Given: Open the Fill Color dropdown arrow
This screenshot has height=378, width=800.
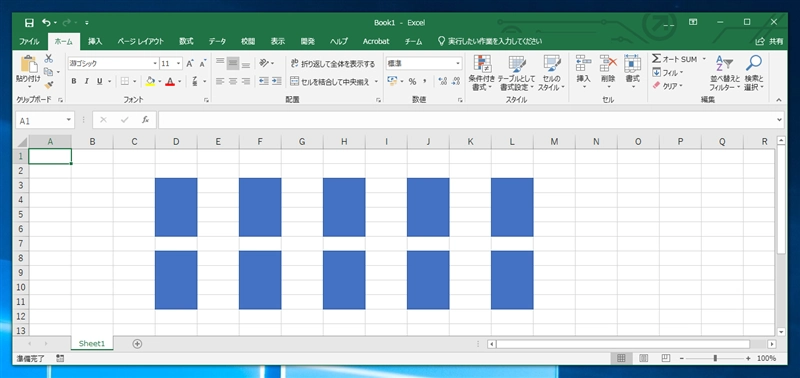Looking at the screenshot, I should pos(160,81).
